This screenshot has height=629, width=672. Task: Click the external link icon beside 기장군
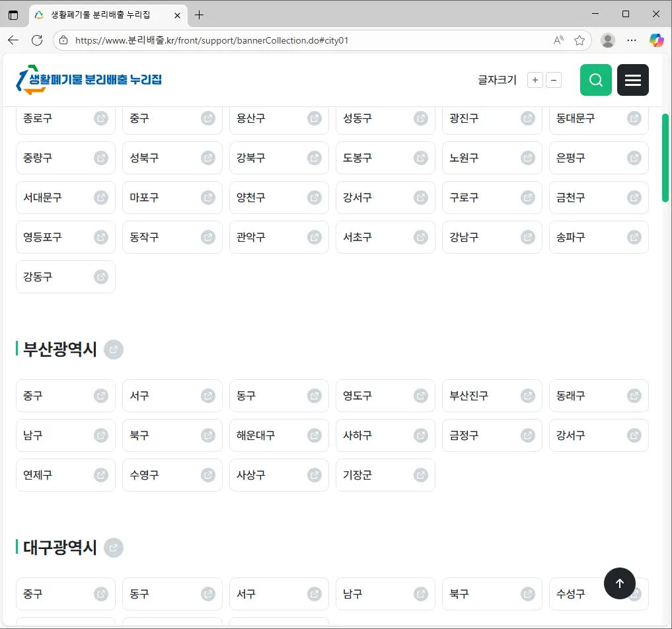(422, 475)
